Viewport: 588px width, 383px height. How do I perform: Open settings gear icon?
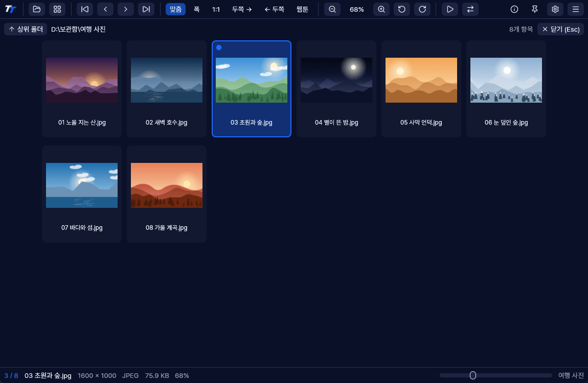pyautogui.click(x=555, y=9)
